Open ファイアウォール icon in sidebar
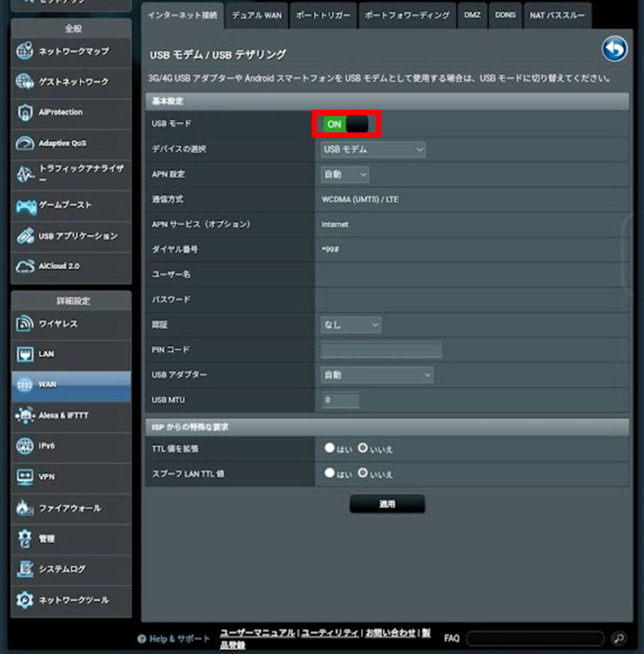The height and width of the screenshot is (654, 644). 25,508
